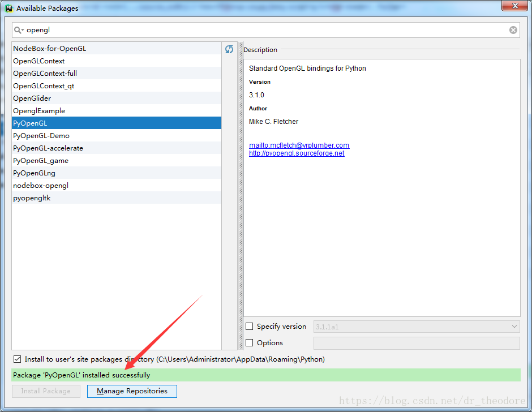532x412 pixels.
Task: Enable the Options checkbox
Action: pos(250,342)
